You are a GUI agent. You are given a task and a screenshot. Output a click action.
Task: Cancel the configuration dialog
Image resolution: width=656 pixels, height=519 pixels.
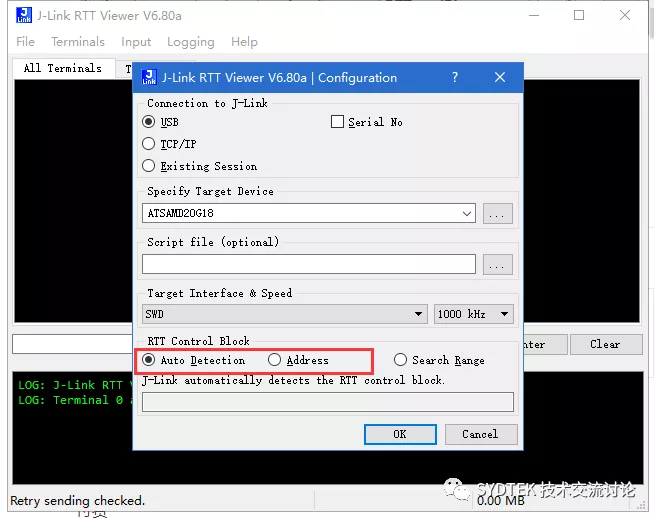click(481, 434)
